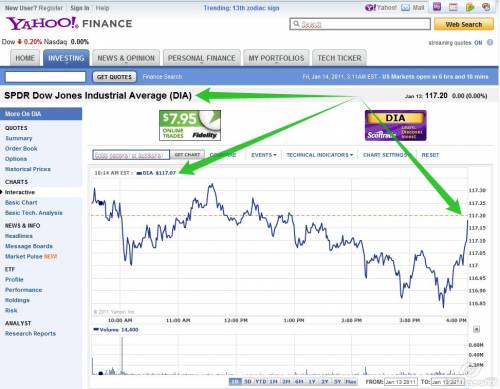
Task: Select the 5D range button
Action: (247, 382)
